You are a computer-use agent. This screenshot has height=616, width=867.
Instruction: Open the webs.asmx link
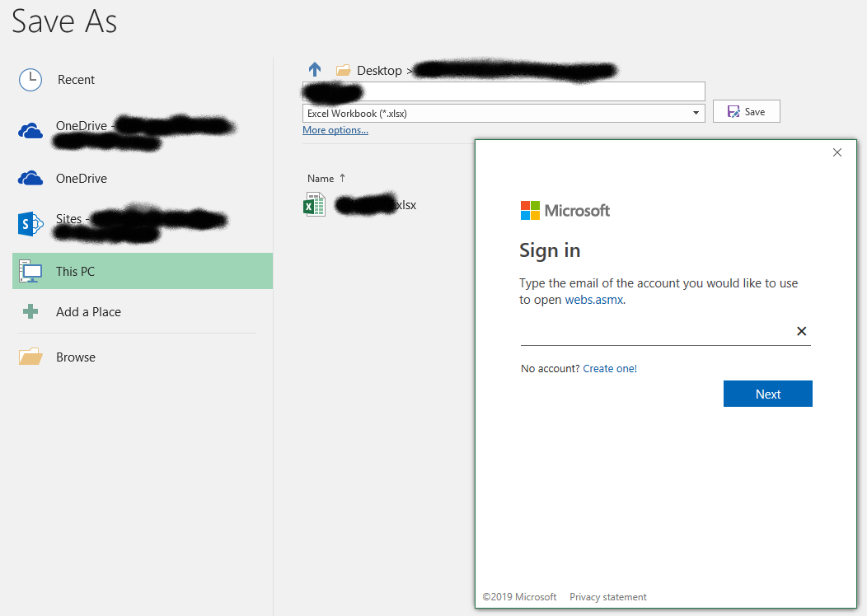(x=594, y=300)
